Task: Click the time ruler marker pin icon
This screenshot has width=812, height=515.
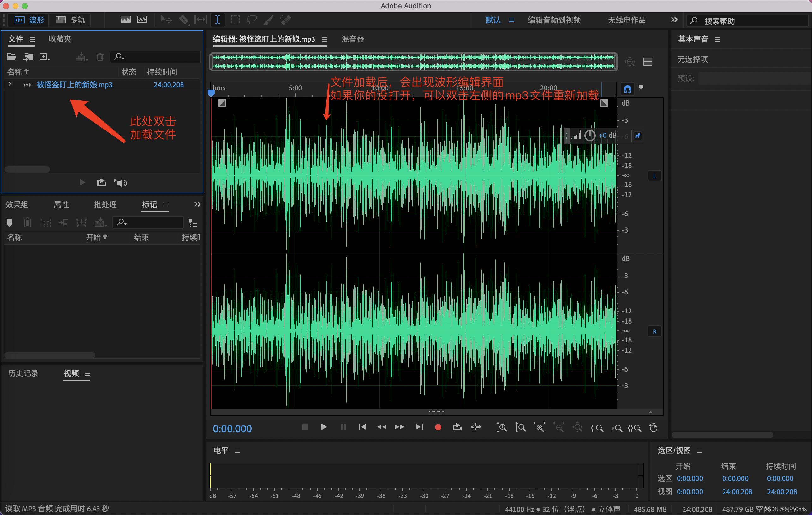Action: coord(641,88)
